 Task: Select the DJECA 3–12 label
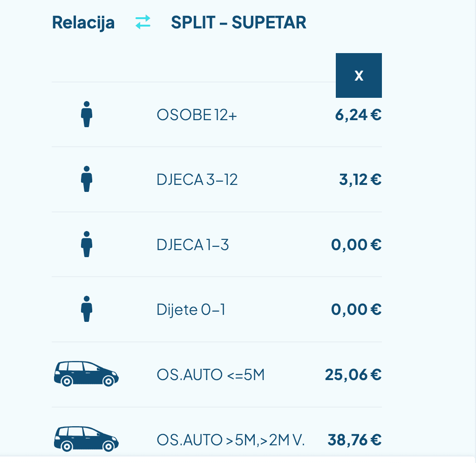pos(197,180)
